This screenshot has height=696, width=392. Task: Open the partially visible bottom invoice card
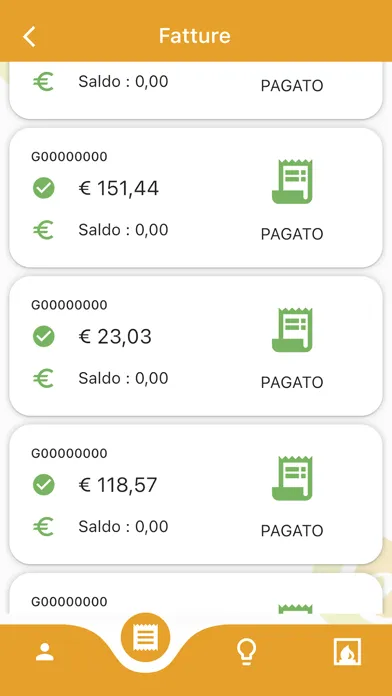[x=196, y=593]
